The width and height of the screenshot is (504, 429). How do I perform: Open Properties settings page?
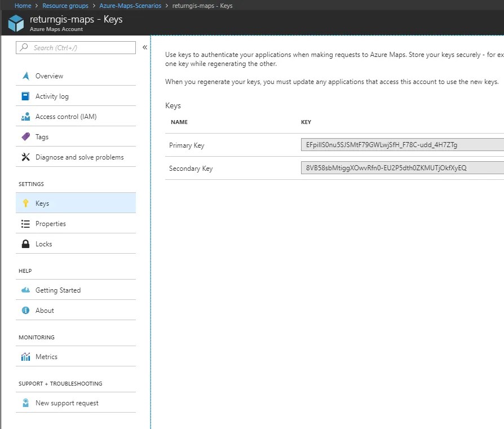[76, 223]
